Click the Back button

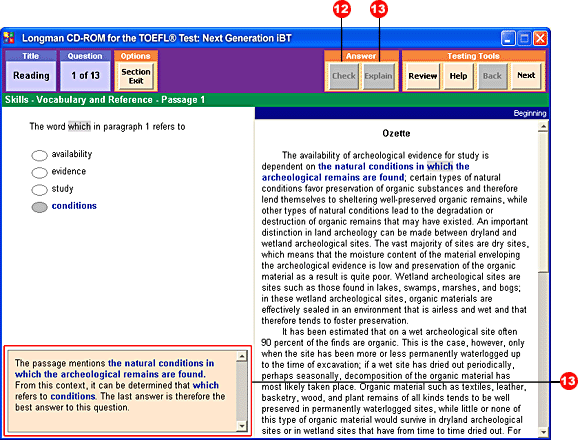[x=492, y=76]
